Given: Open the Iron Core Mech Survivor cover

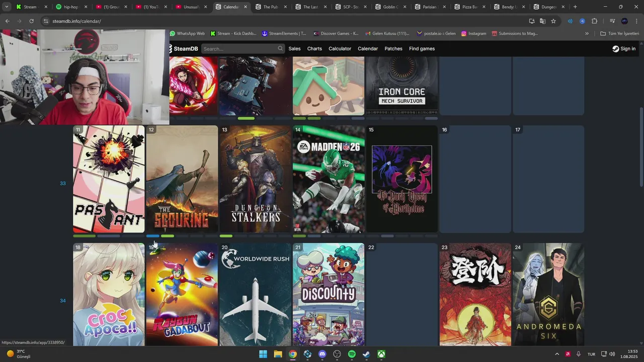Looking at the screenshot, I should coord(402,86).
